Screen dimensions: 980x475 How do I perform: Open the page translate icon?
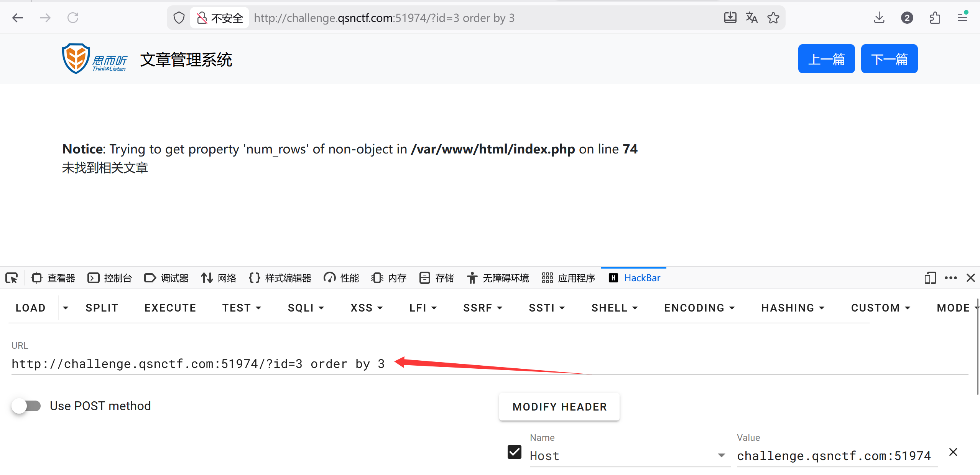751,18
